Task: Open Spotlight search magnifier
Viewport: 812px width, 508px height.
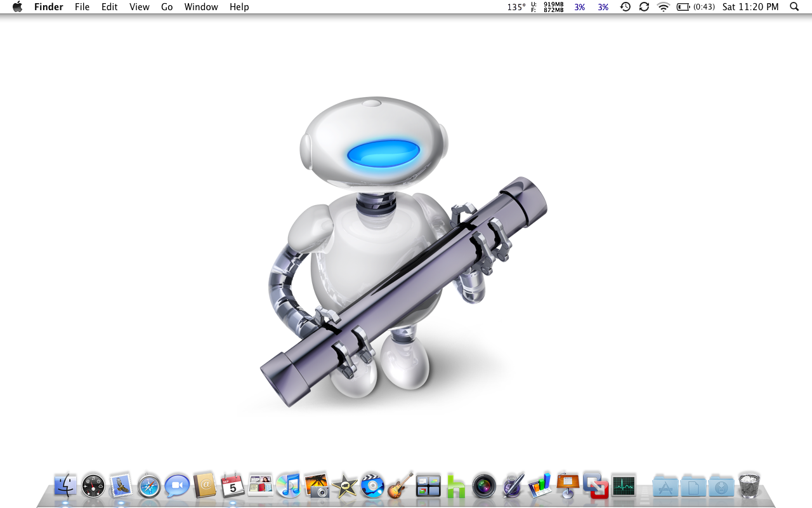Action: tap(794, 7)
